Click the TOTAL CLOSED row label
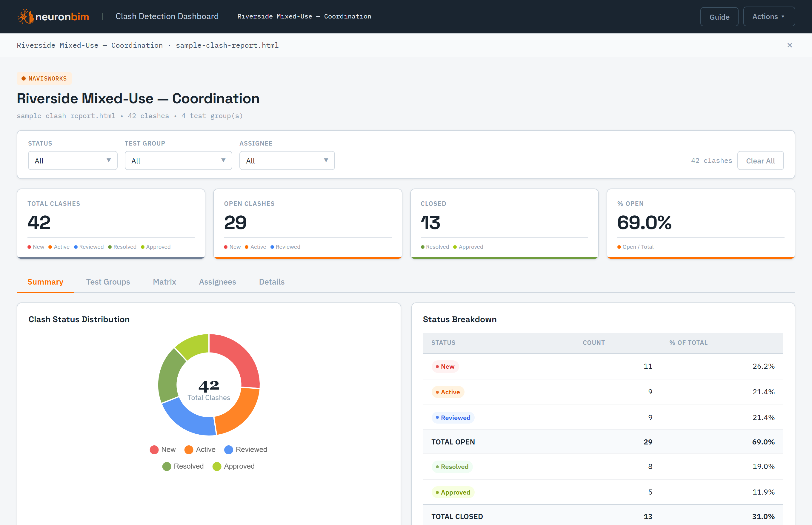This screenshot has height=525, width=812. pyautogui.click(x=457, y=516)
